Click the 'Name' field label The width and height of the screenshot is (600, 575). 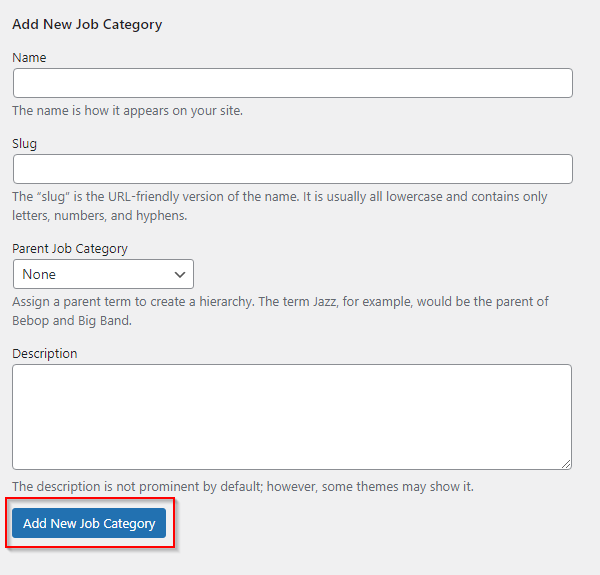click(29, 57)
